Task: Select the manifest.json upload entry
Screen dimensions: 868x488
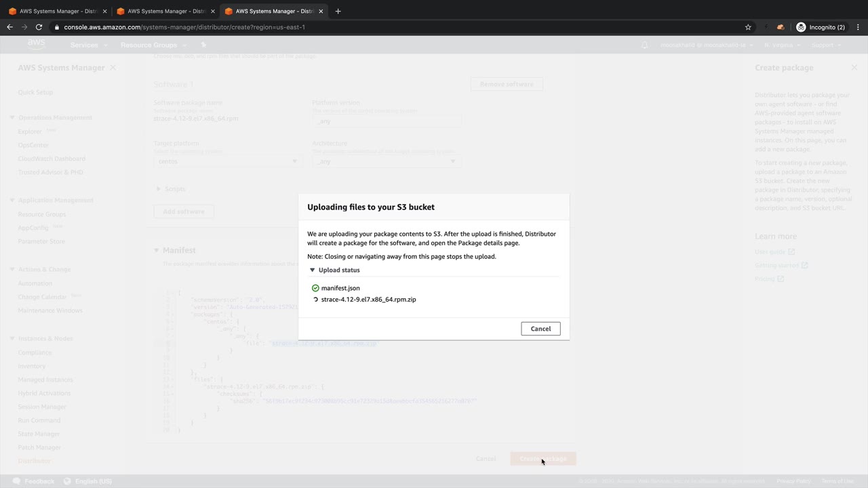Action: click(x=340, y=288)
